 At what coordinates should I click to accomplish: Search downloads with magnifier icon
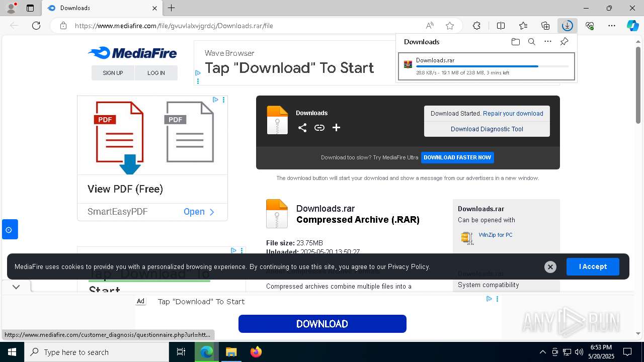(531, 42)
